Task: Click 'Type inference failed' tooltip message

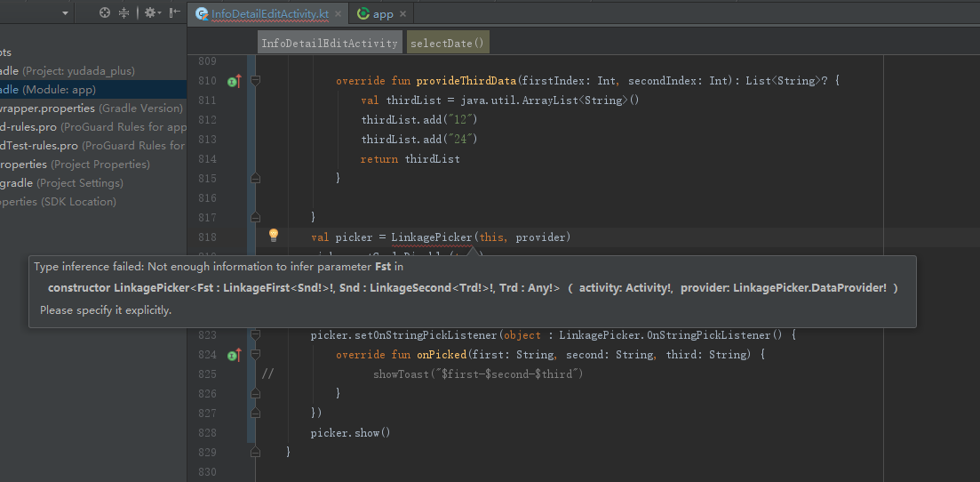Action: 219,268
